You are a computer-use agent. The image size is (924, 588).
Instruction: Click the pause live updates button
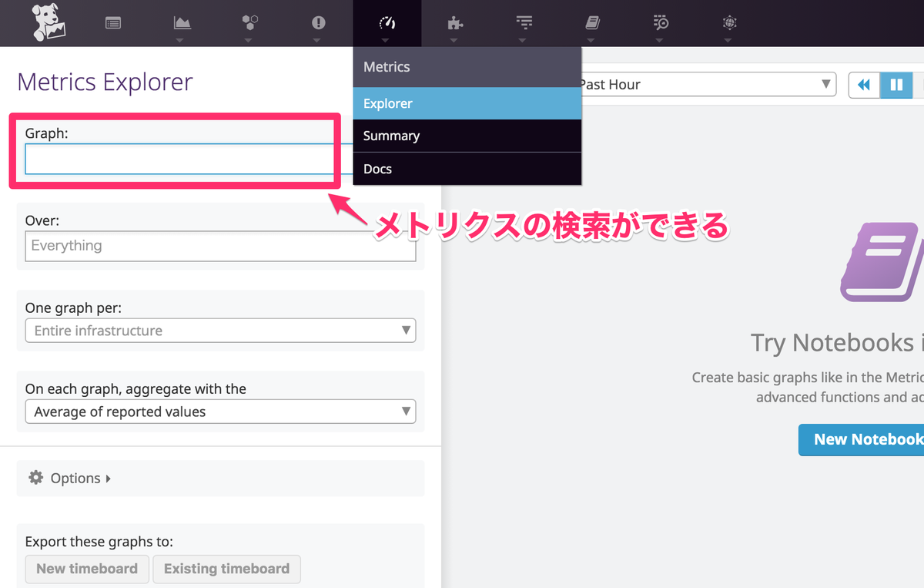click(x=896, y=85)
